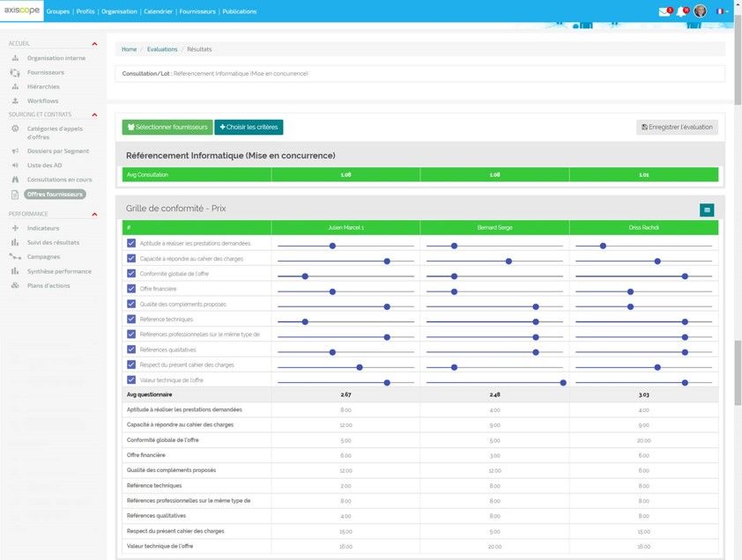Click the Consultations en cours binoculars icon
The image size is (742, 560).
15,180
